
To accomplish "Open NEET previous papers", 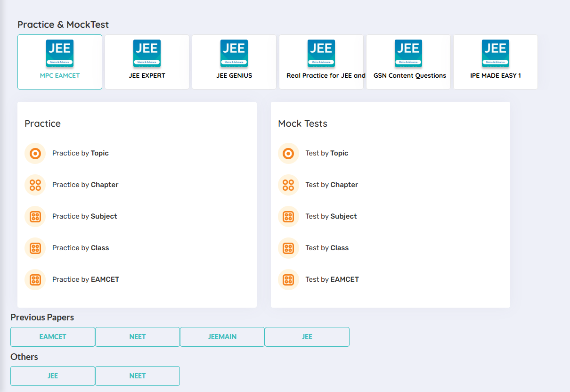I will pos(138,337).
